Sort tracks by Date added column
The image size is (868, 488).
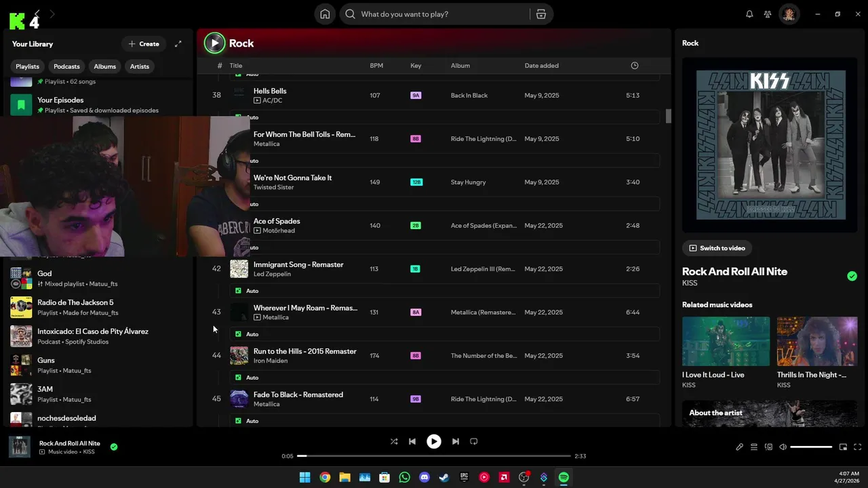tap(542, 66)
